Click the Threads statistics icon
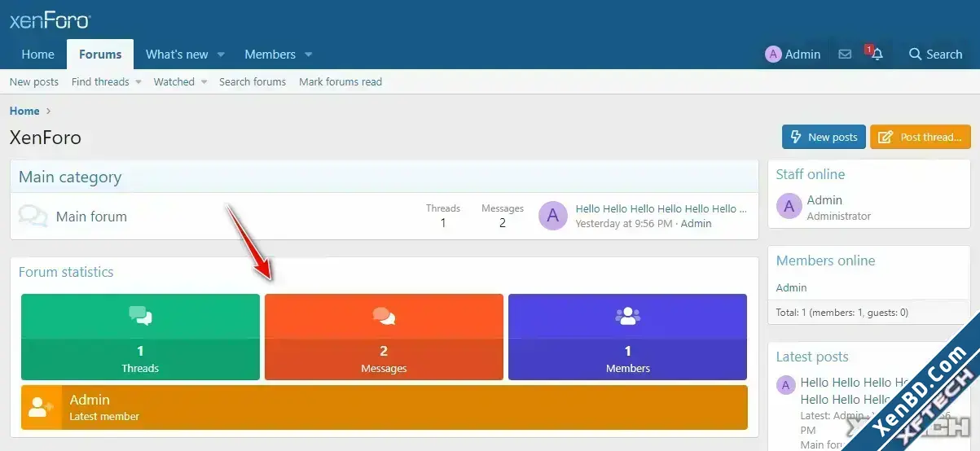Image resolution: width=980 pixels, height=451 pixels. coord(140,316)
